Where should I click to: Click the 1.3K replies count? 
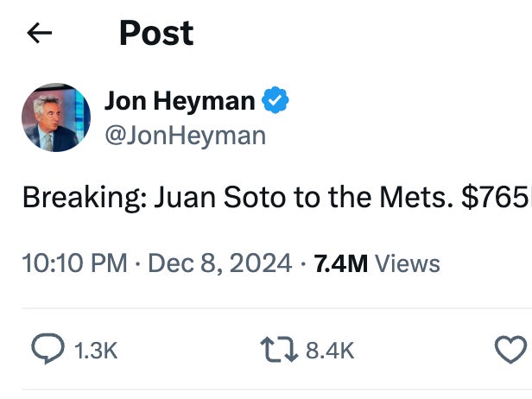(95, 350)
